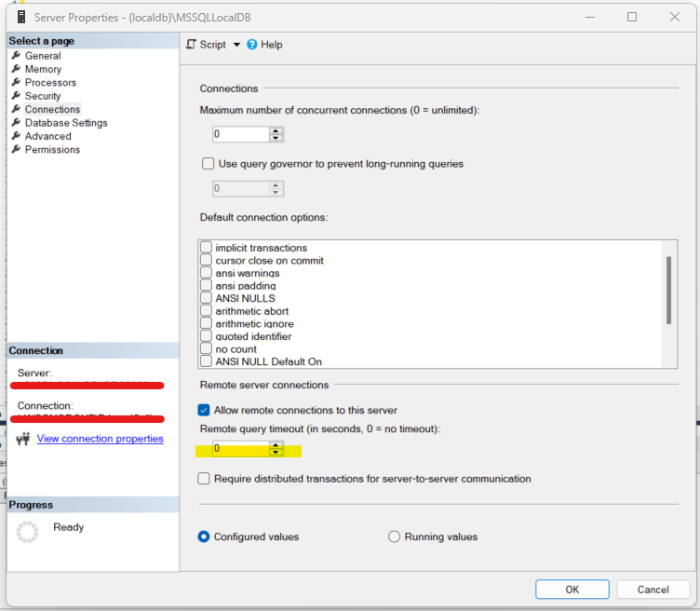Click the wrench icon beside Processors
This screenshot has height=611, width=700.
(16, 82)
